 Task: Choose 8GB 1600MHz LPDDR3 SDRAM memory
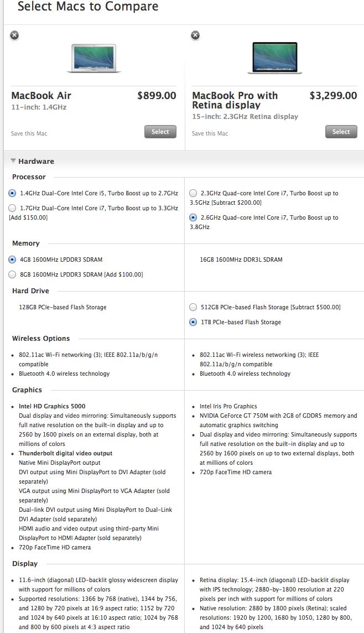(13, 274)
